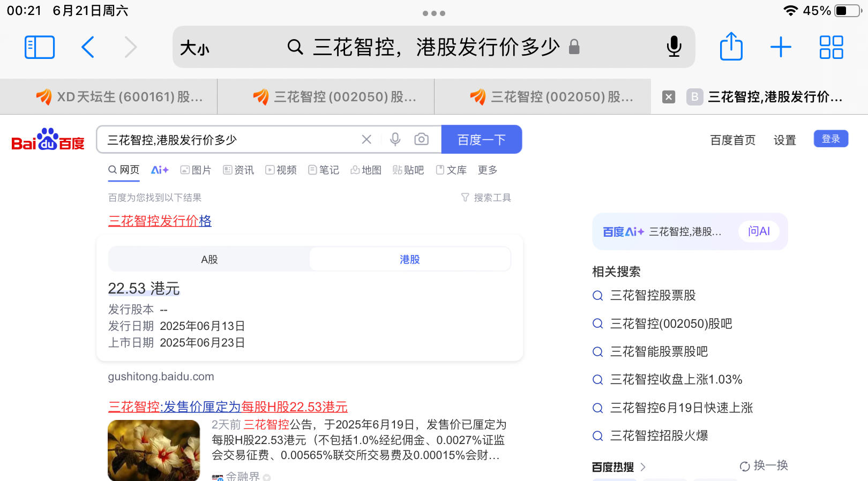Open 三花智控:发售价厘定为每股H股22.53港元 article

coord(228,407)
